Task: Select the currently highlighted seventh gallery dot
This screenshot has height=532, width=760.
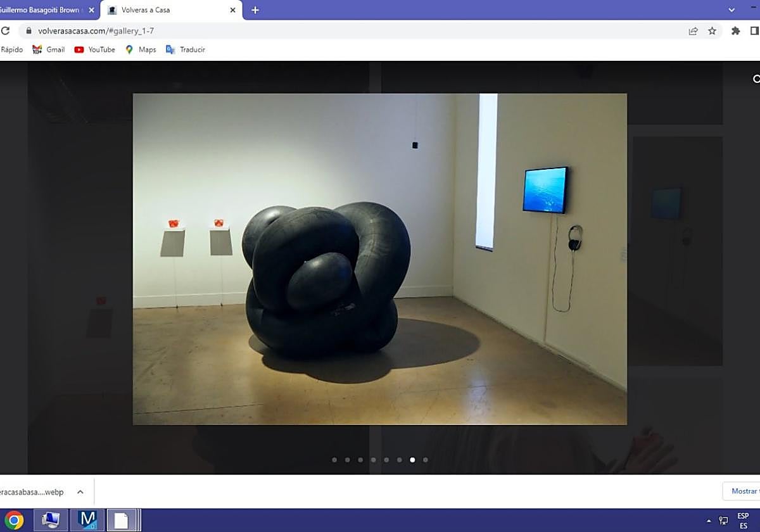Action: tap(412, 460)
